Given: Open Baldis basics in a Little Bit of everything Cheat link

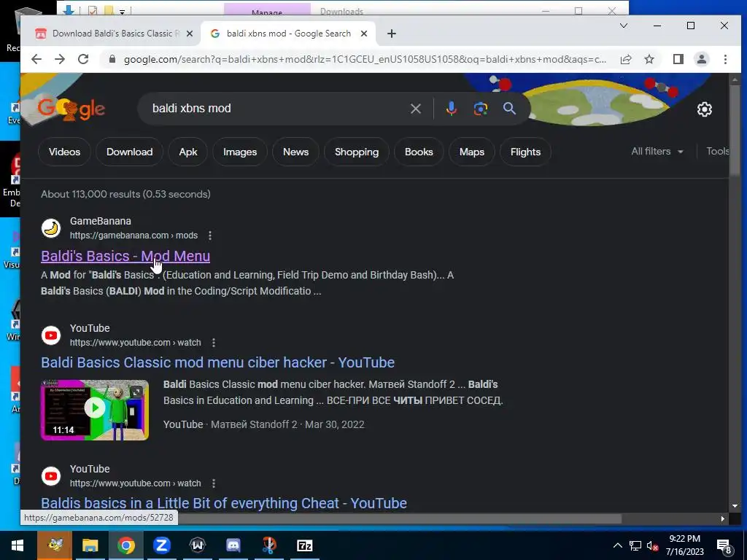Looking at the screenshot, I should coord(224,503).
